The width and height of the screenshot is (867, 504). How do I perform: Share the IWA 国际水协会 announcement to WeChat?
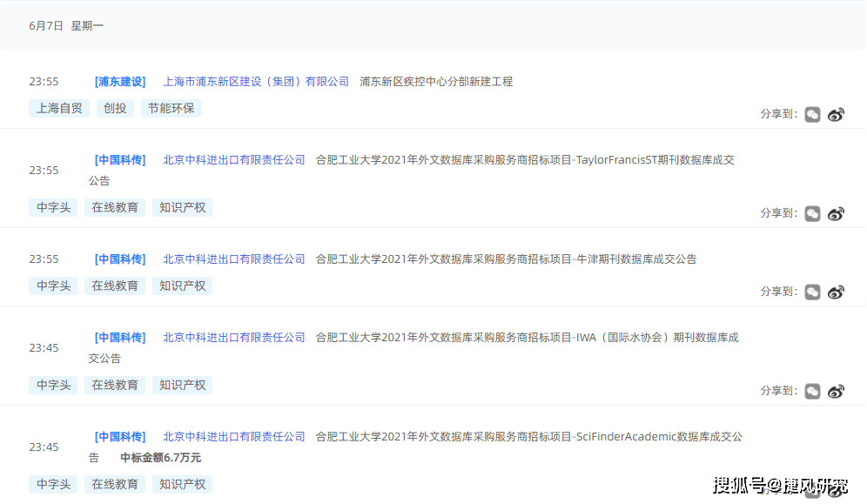coord(812,391)
